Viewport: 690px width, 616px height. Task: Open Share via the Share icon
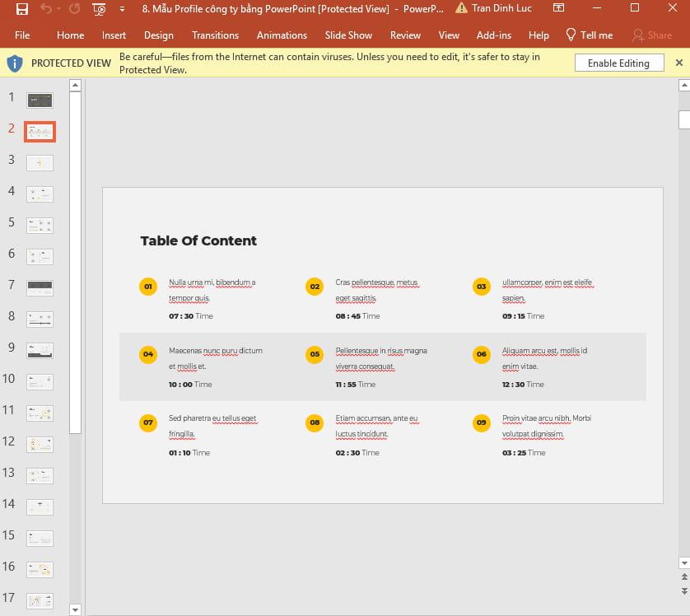637,35
